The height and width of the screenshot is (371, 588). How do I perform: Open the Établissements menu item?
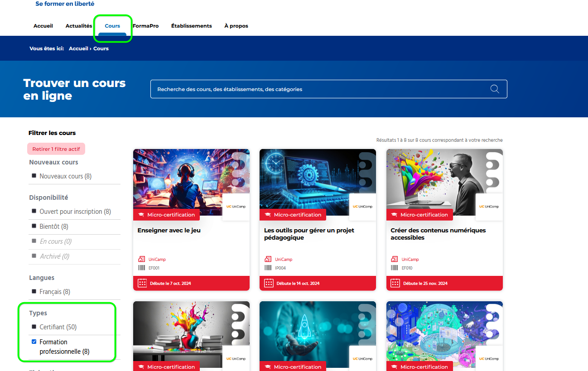click(192, 26)
